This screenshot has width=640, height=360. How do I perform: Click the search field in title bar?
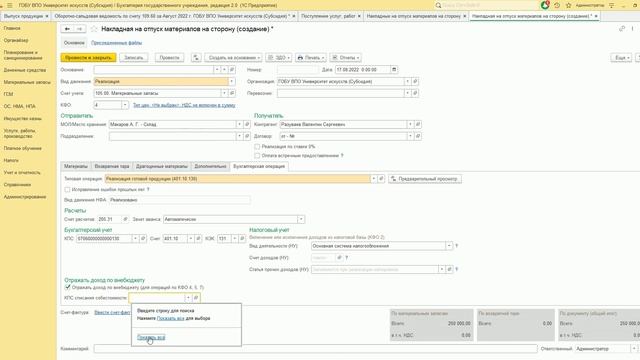coord(487,5)
